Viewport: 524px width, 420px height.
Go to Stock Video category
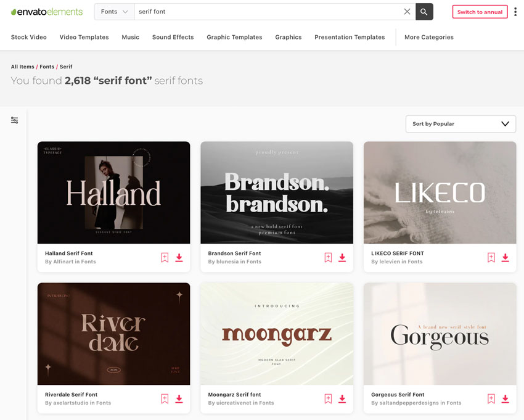(x=29, y=37)
